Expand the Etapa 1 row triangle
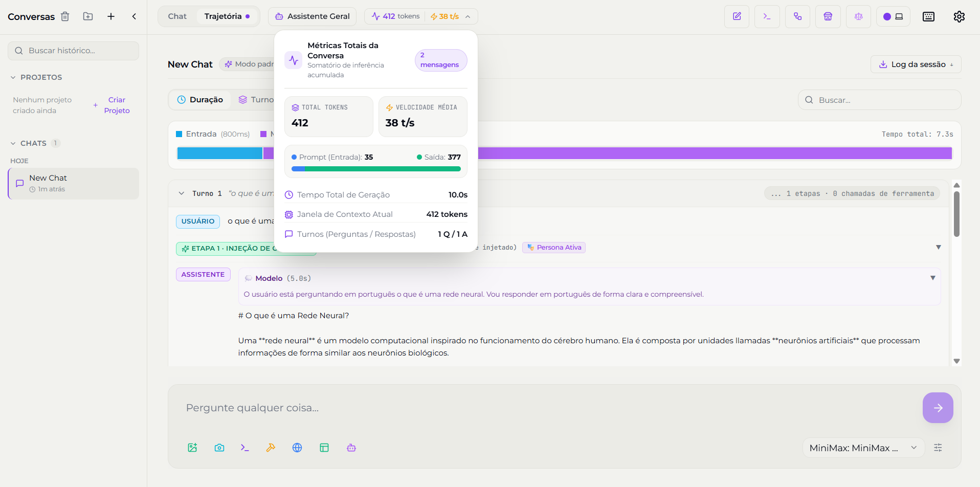 click(x=939, y=247)
